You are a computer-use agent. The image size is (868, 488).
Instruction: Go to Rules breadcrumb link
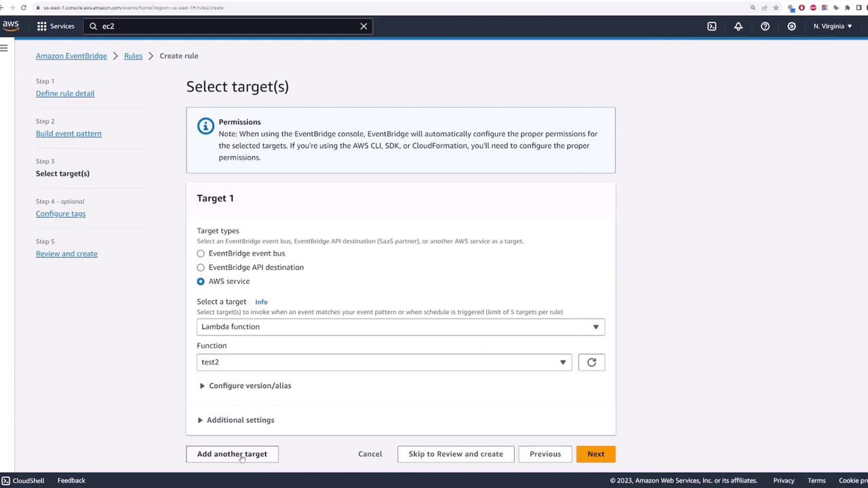[133, 56]
